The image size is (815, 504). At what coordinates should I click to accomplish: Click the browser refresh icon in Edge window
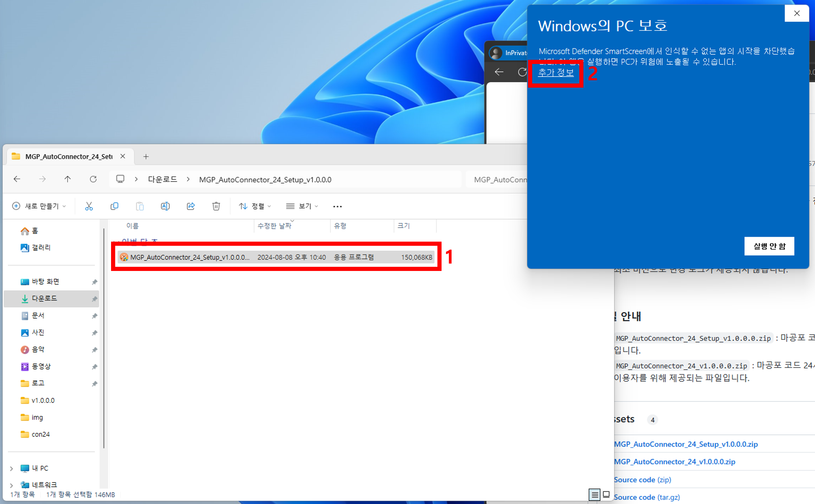coord(522,72)
